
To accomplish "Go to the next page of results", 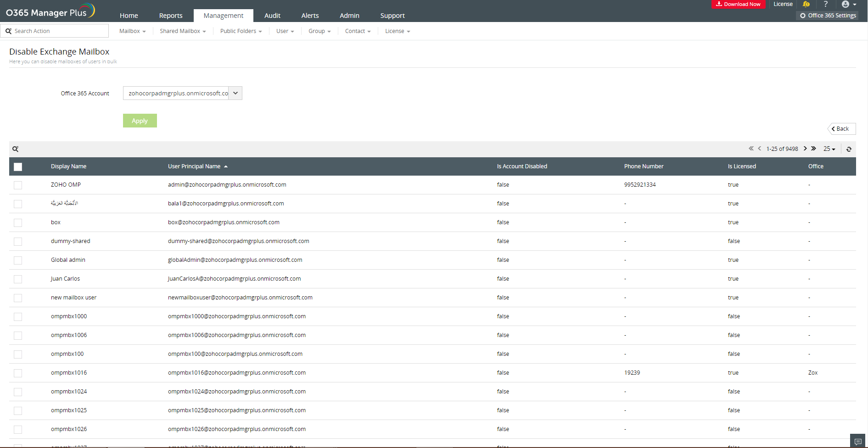I will point(806,149).
